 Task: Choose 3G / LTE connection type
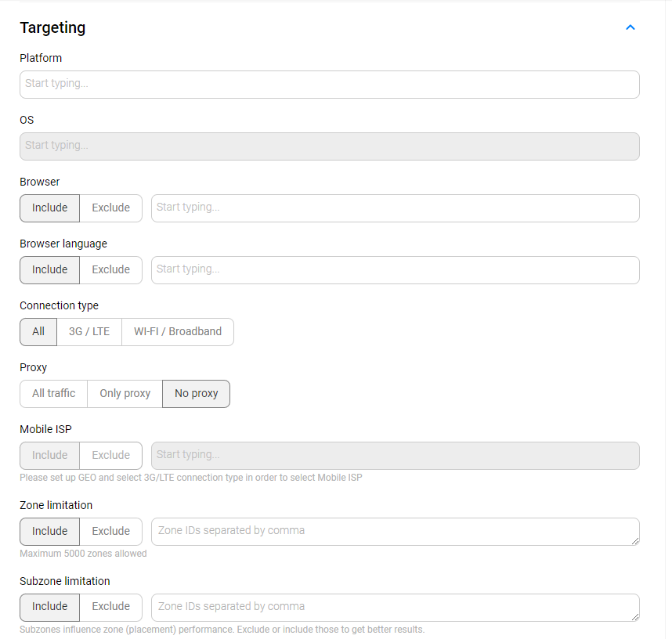(89, 332)
